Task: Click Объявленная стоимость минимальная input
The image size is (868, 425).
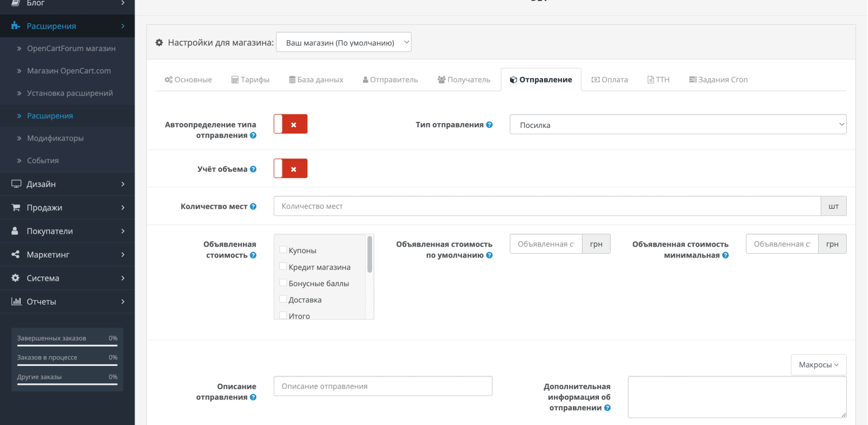Action: coord(782,244)
